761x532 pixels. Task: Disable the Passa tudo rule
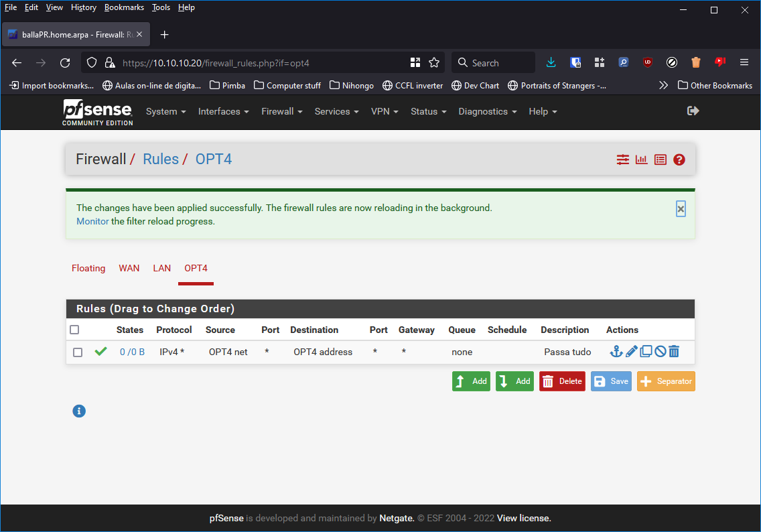click(660, 352)
